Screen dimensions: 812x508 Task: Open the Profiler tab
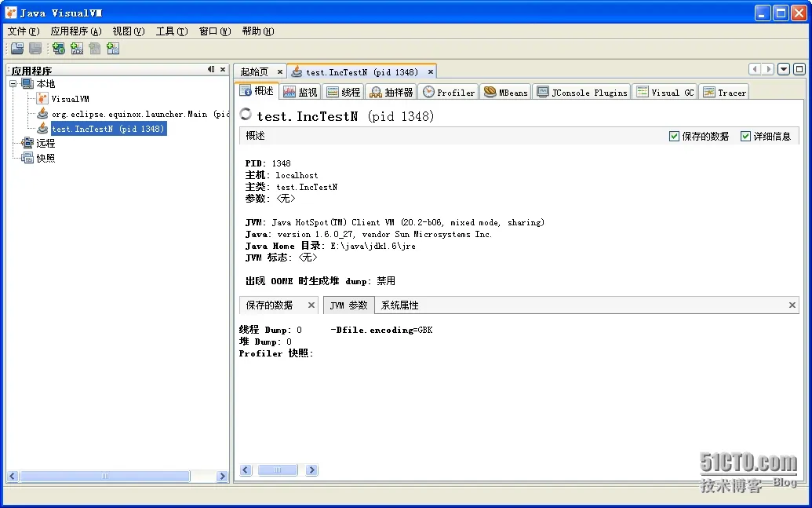[449, 93]
